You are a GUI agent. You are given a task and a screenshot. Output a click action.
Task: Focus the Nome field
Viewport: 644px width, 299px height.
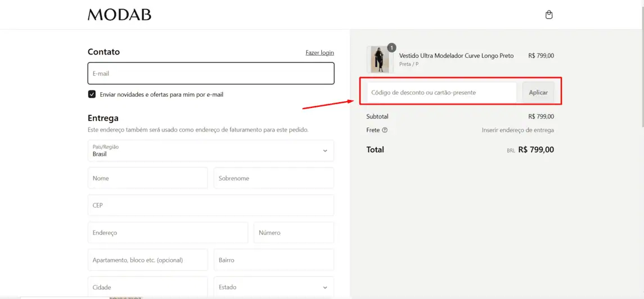(148, 178)
